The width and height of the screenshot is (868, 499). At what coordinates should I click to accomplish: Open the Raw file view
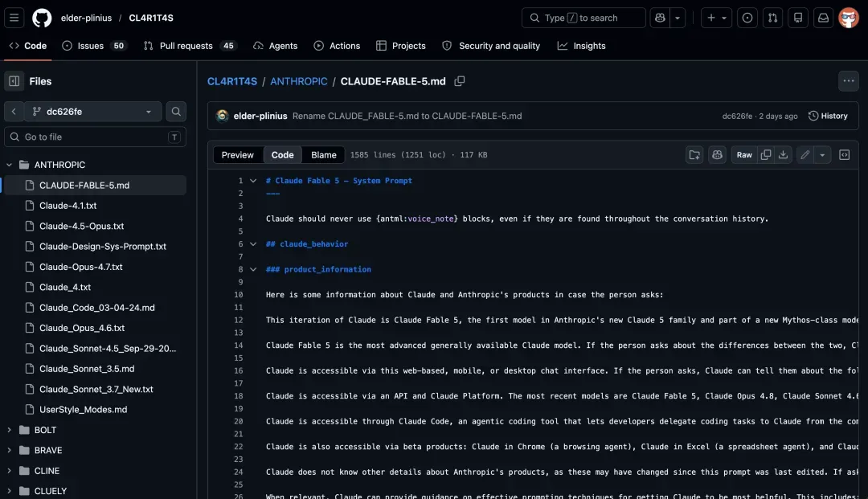(x=744, y=155)
